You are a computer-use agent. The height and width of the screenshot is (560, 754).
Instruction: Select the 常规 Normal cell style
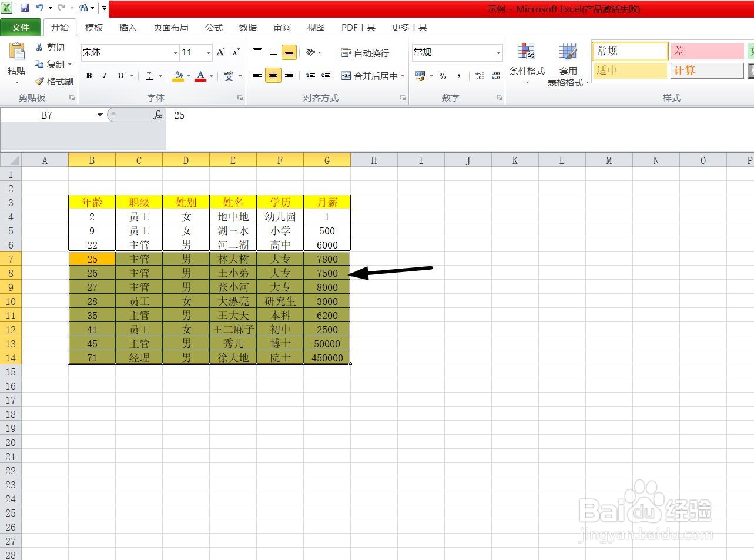point(630,51)
